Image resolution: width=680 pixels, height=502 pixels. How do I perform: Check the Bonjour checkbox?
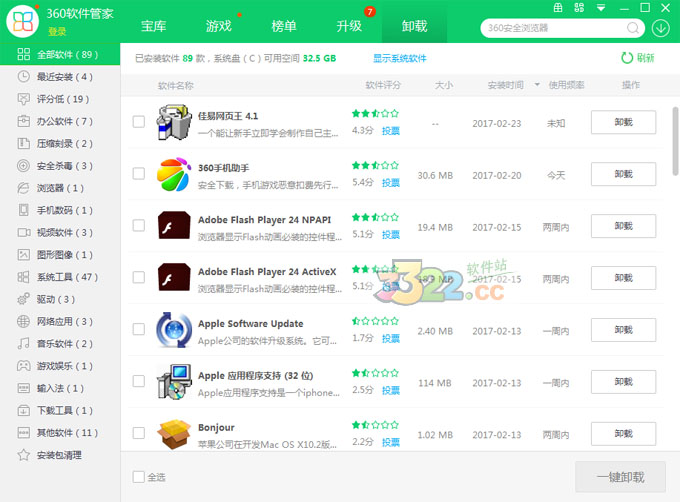(139, 433)
